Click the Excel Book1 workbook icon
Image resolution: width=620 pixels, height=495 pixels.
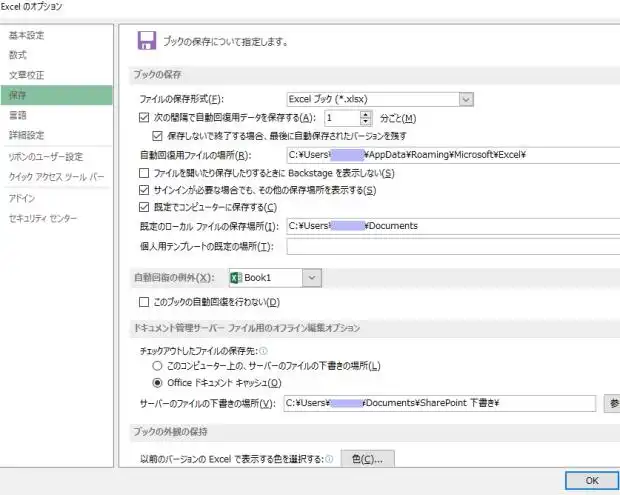235,277
